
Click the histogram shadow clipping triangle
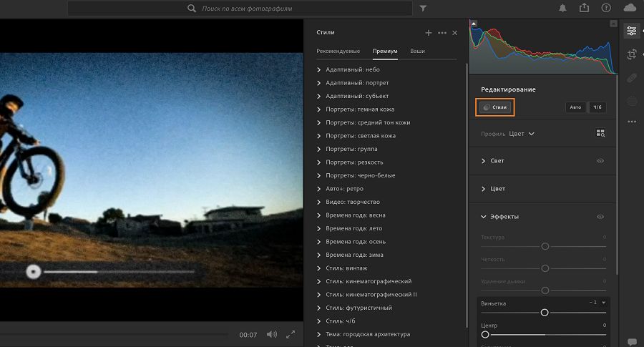coord(474,24)
